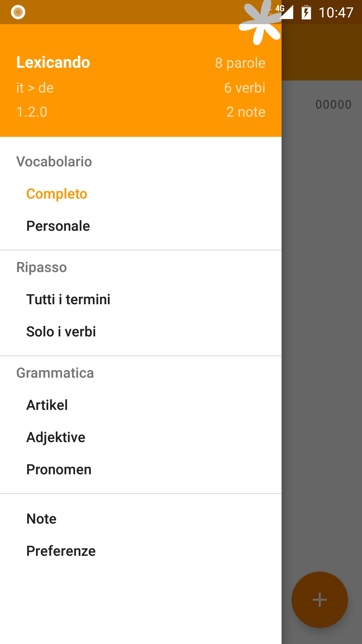This screenshot has height=644, width=362.
Task: Start review with Tutti i termini
Action: click(68, 300)
